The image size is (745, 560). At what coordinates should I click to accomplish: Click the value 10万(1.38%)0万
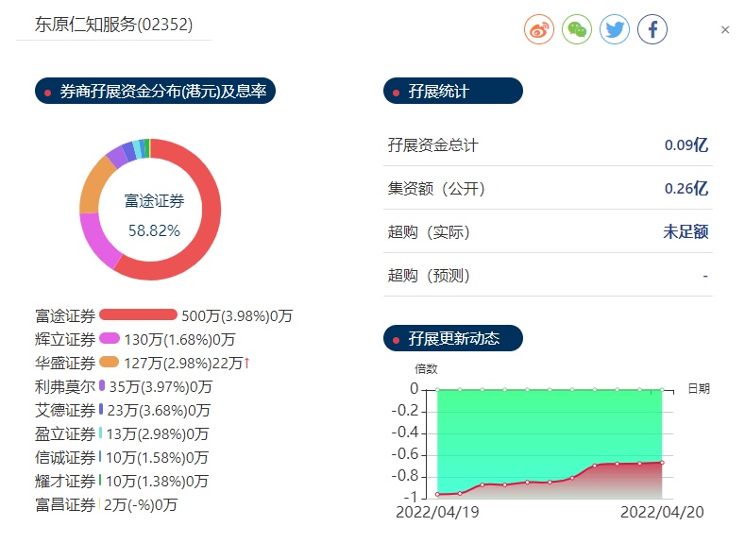click(157, 481)
